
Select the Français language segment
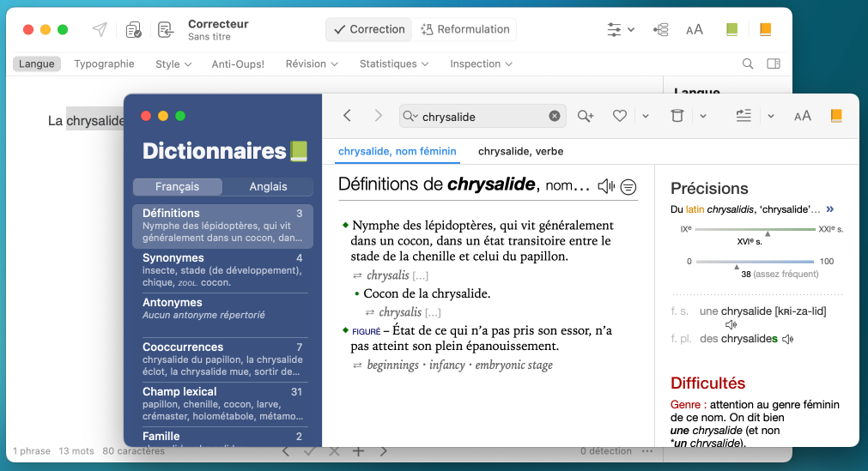[x=177, y=187]
